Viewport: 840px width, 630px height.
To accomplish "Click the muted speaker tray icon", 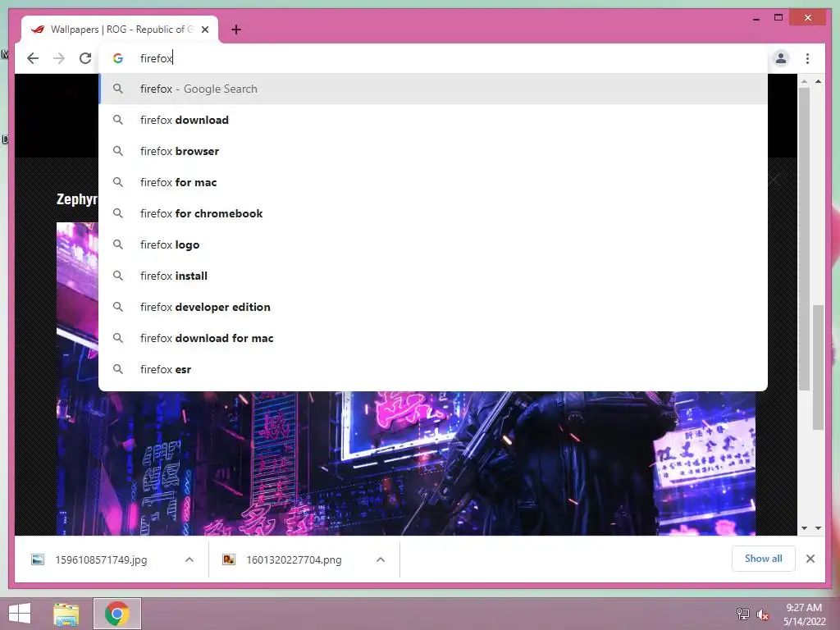I will (x=762, y=614).
